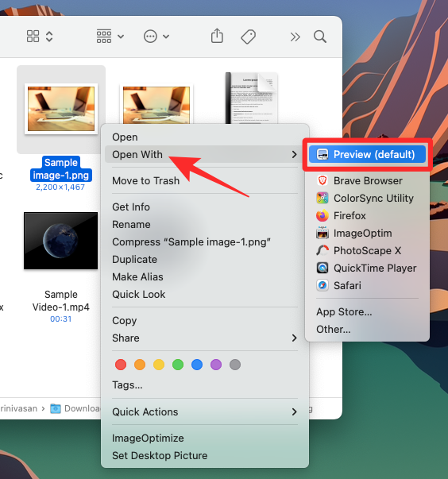
Task: Click the Sample image-1.png filename label
Action: click(61, 169)
